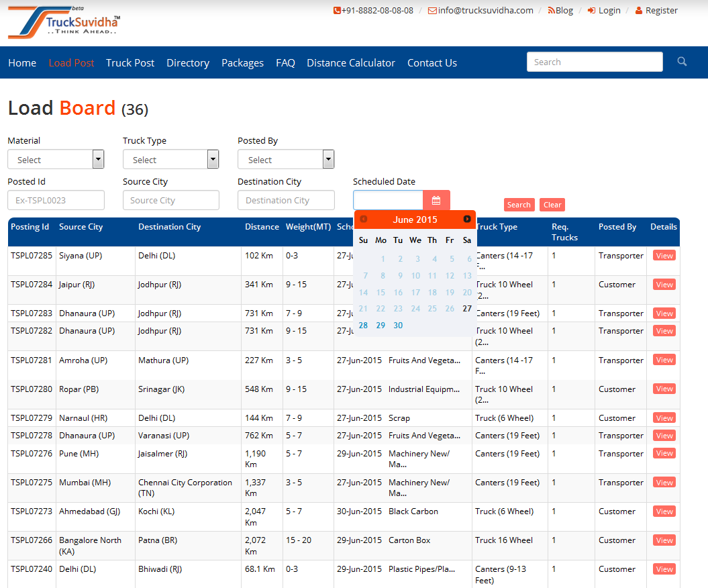Select June 29 in the calendar
Image resolution: width=708 pixels, height=588 pixels.
point(381,326)
